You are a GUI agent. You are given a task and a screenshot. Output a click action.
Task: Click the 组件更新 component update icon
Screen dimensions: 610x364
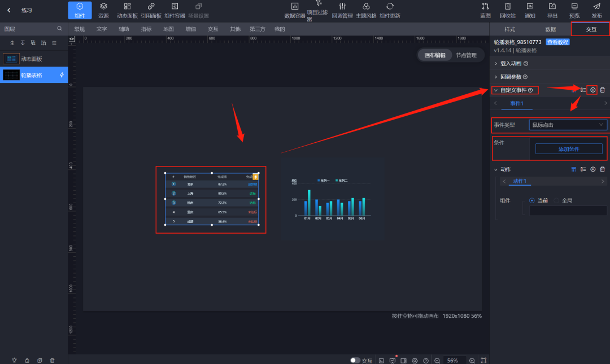point(390,6)
